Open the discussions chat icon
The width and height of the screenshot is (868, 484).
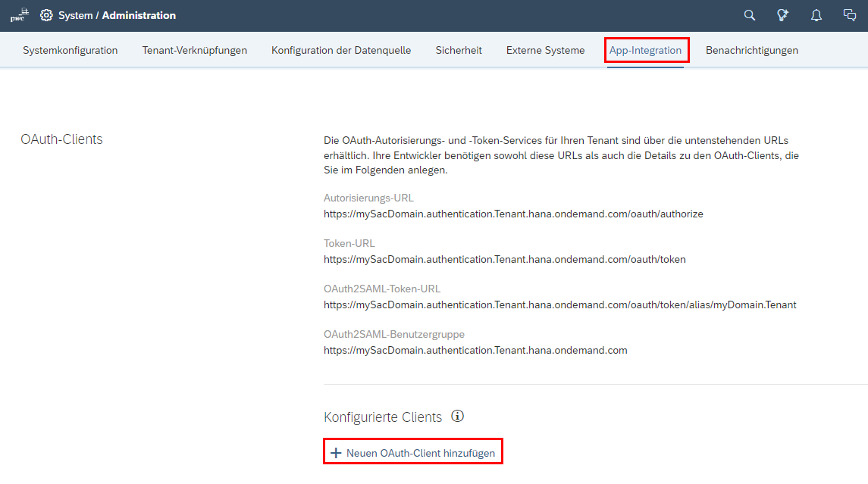coord(850,15)
